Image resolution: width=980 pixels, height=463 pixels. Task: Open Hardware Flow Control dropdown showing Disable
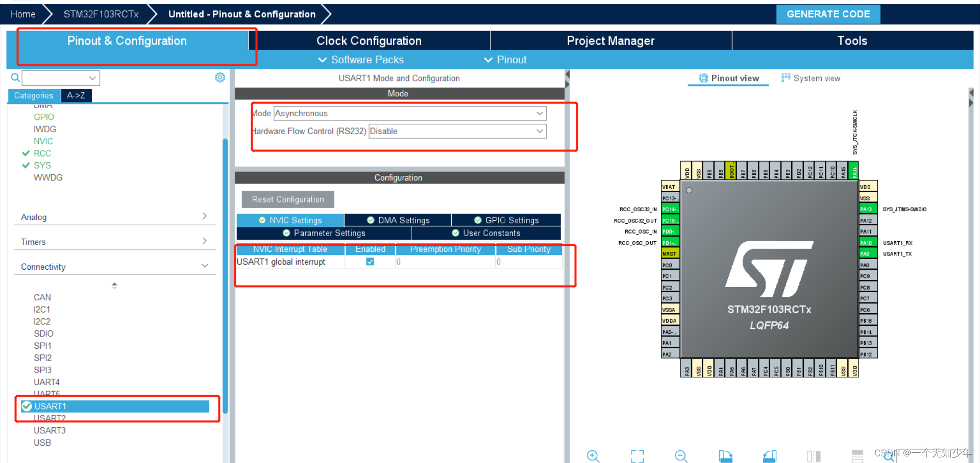coord(457,131)
